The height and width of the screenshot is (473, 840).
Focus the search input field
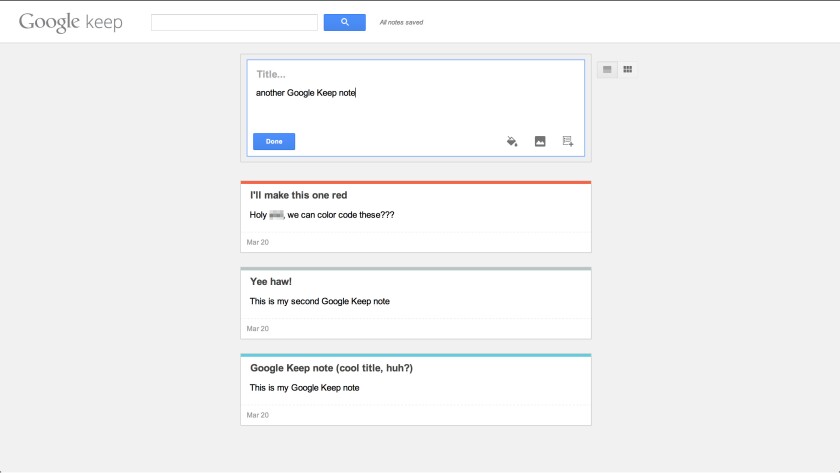pyautogui.click(x=234, y=22)
